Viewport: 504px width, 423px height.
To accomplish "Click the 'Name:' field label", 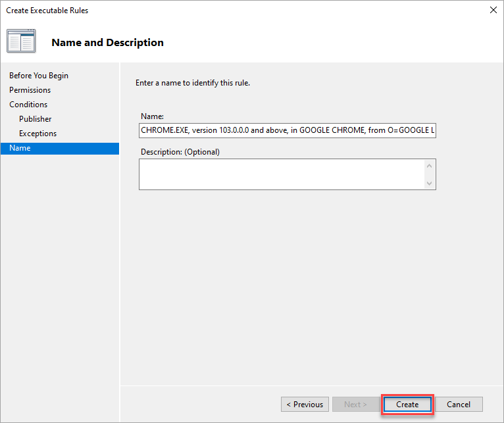I will (x=152, y=116).
